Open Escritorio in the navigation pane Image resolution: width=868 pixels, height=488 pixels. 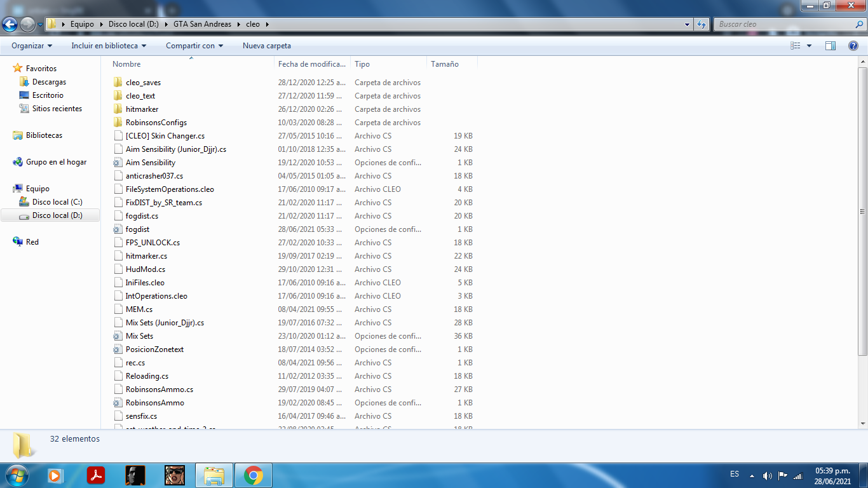(x=48, y=95)
